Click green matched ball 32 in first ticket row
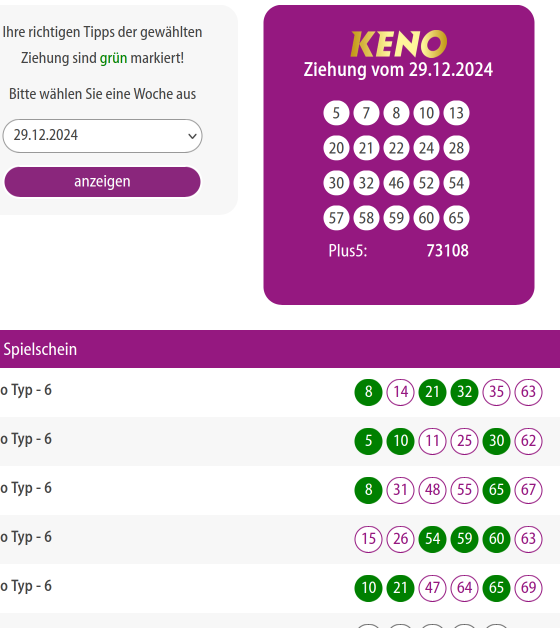 pos(464,392)
